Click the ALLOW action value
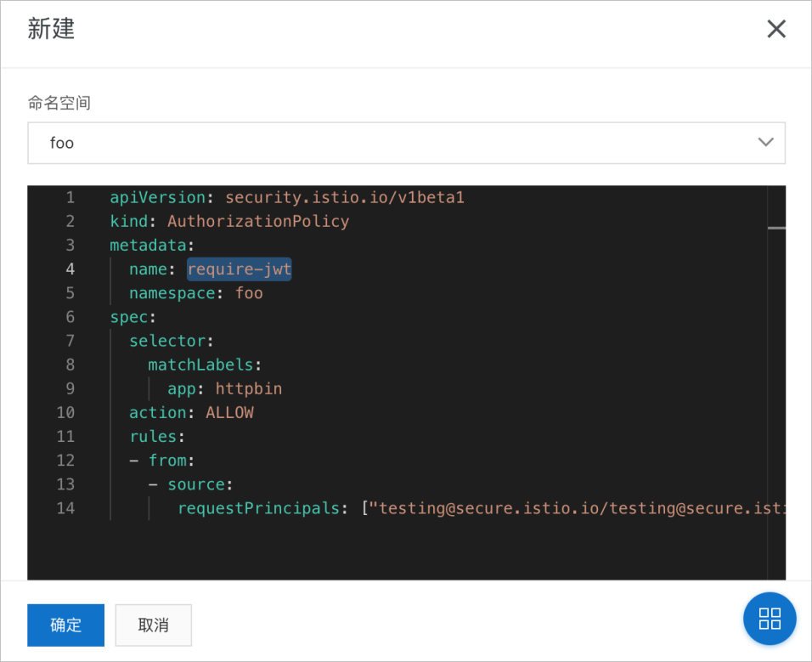The height and width of the screenshot is (662, 812). coord(229,413)
